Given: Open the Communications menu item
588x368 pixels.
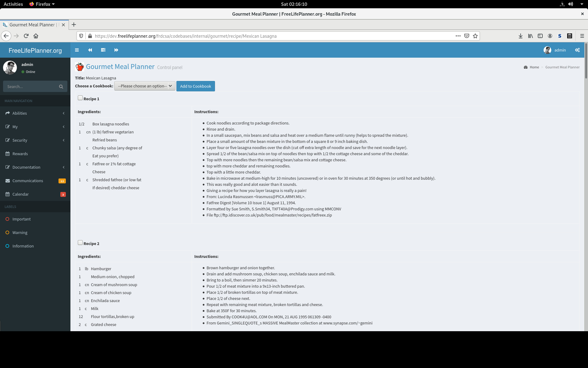Looking at the screenshot, I should pos(28,181).
